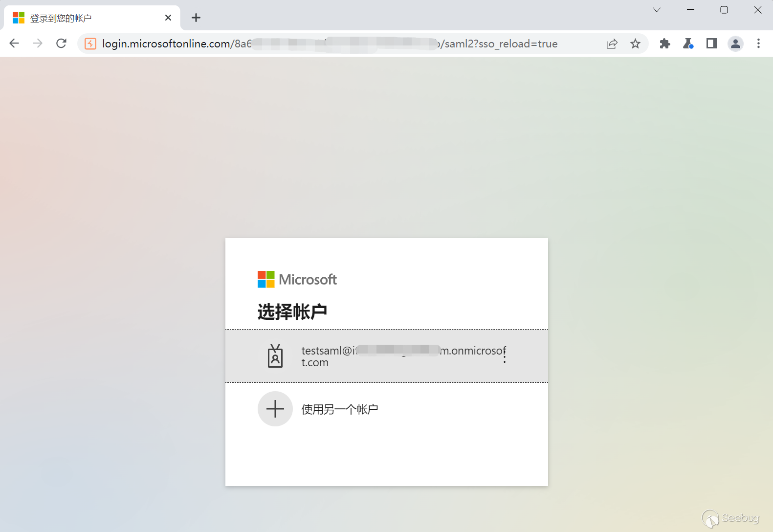Toggle the browser side panel

(711, 44)
